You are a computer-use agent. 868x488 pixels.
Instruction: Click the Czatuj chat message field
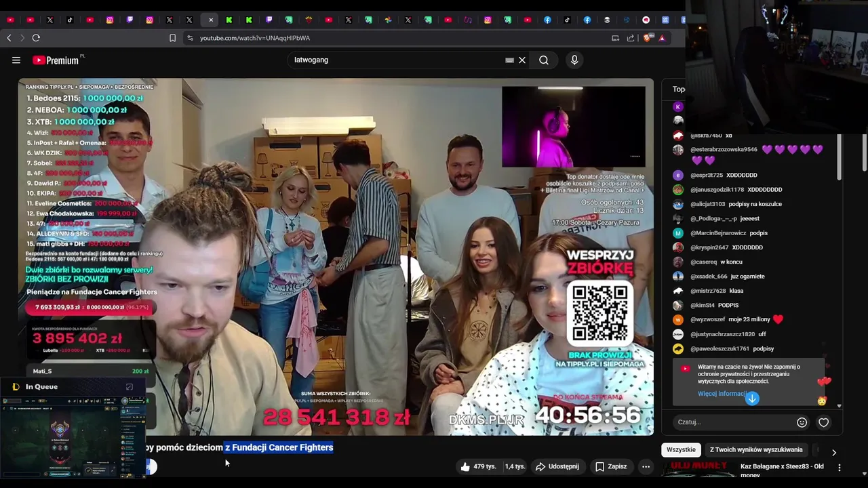click(734, 422)
